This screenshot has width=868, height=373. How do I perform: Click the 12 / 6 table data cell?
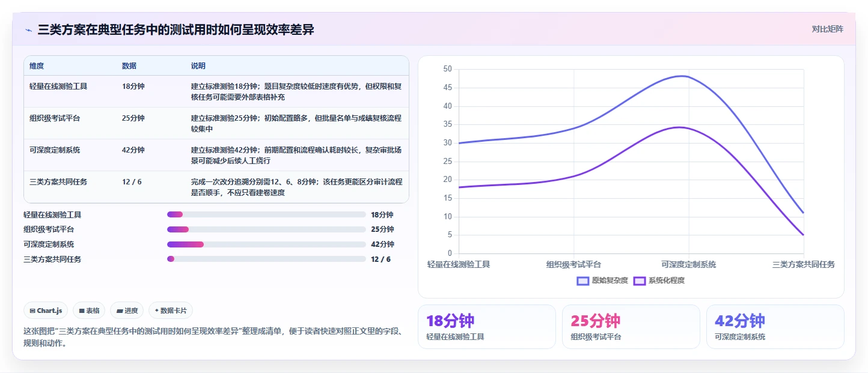pos(132,181)
